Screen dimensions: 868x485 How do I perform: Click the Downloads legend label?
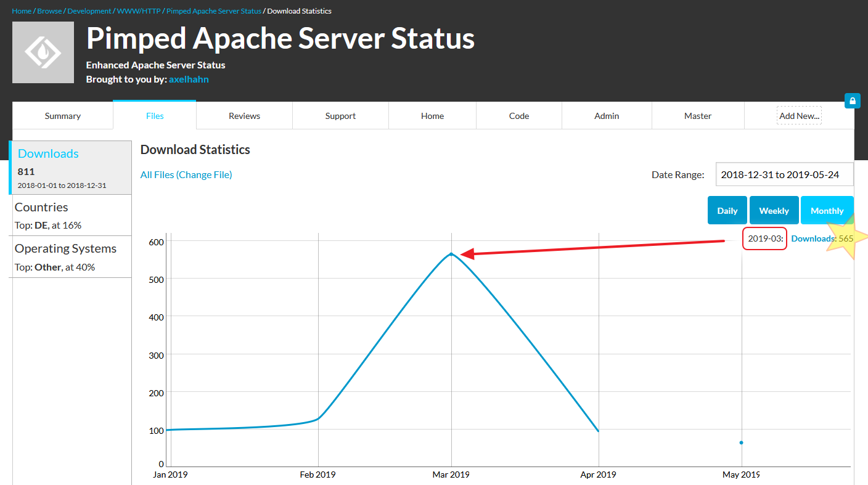(814, 238)
